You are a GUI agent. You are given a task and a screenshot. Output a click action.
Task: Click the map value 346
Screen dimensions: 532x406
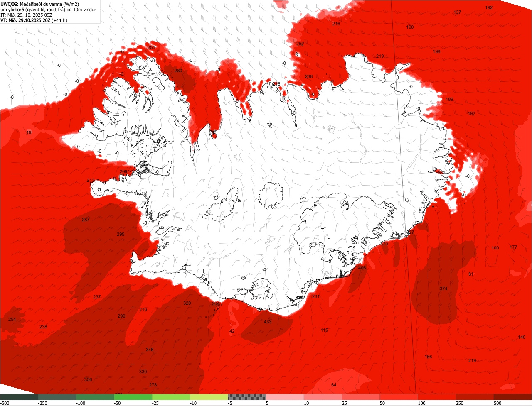click(x=150, y=350)
